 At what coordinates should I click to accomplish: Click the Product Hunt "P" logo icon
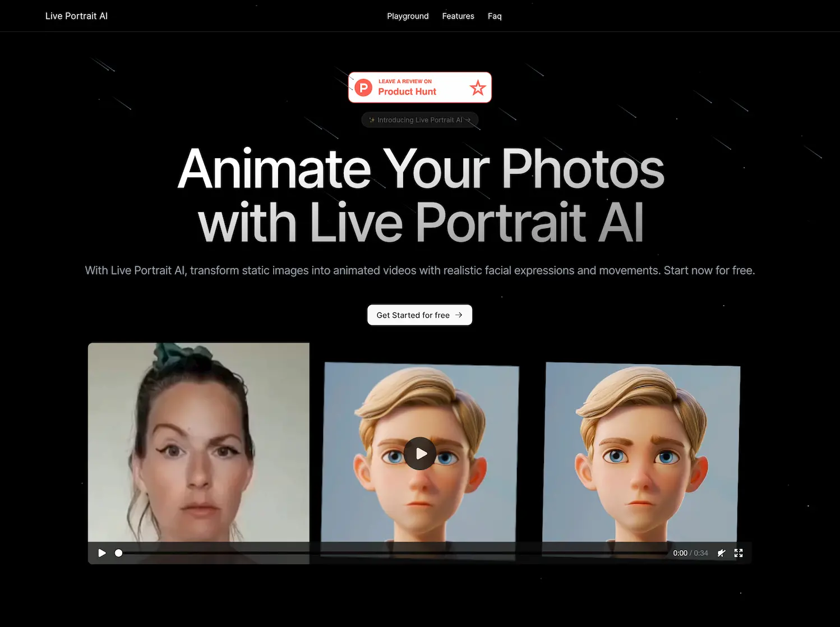pyautogui.click(x=364, y=87)
